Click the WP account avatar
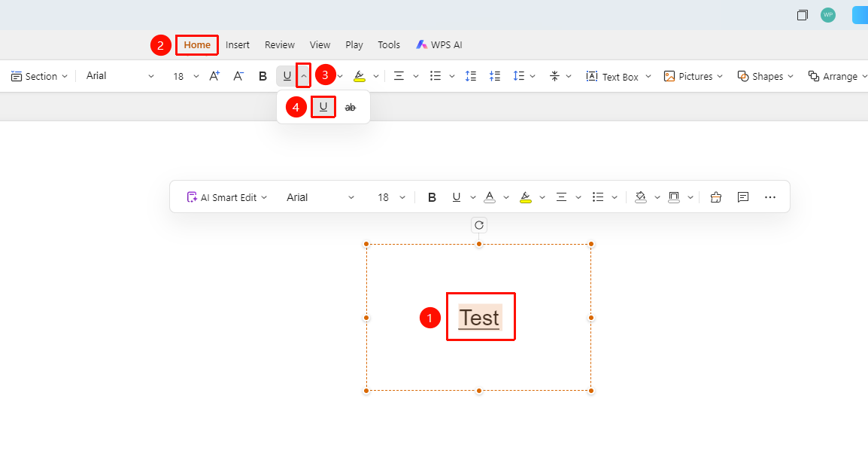Screen dimensions: 868x457 click(828, 15)
